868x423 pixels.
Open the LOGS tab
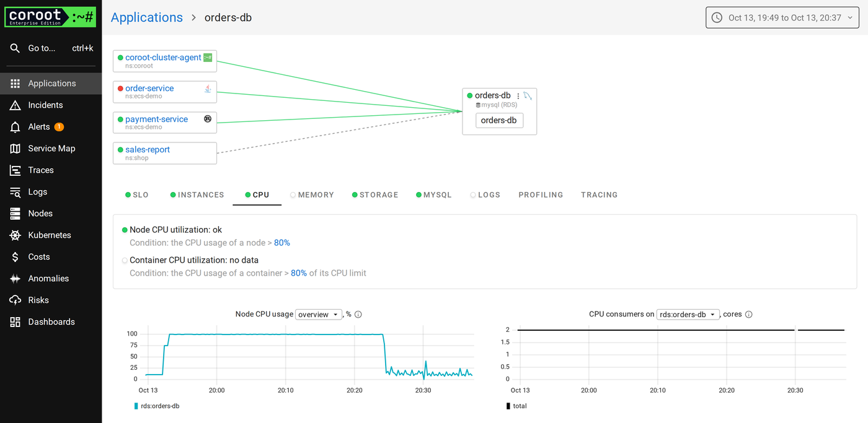click(485, 194)
